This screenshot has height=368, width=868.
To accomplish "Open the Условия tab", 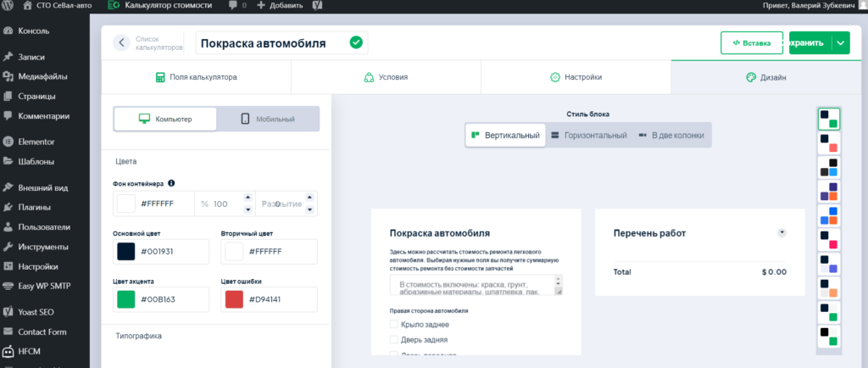I will pyautogui.click(x=386, y=77).
